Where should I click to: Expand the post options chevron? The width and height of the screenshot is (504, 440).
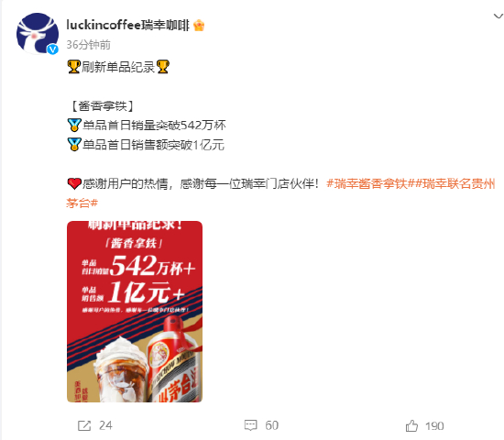499,16
